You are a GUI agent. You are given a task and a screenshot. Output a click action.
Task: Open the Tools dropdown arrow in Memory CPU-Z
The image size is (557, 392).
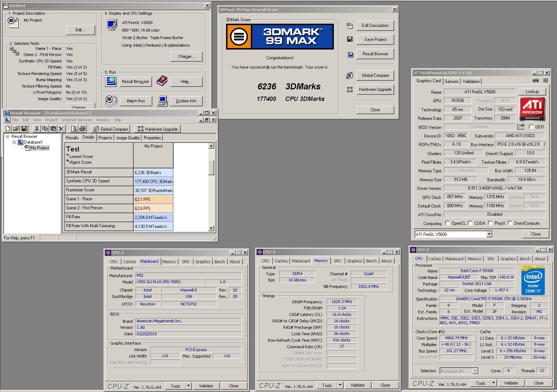pyautogui.click(x=340, y=385)
